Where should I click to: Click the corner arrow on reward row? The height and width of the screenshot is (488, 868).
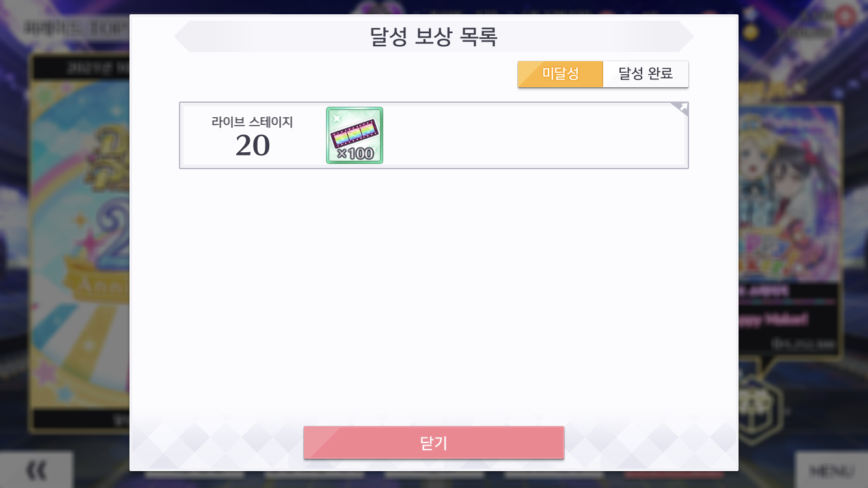680,109
